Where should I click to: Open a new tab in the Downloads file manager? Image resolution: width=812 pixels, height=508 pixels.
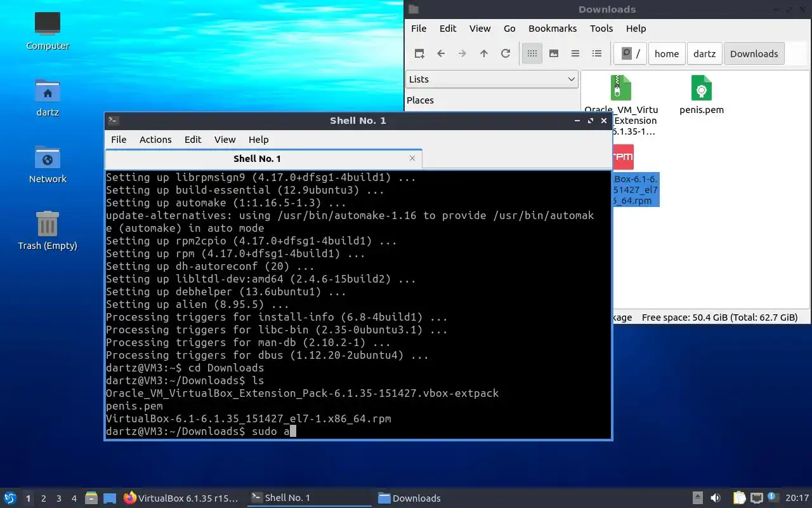419,54
